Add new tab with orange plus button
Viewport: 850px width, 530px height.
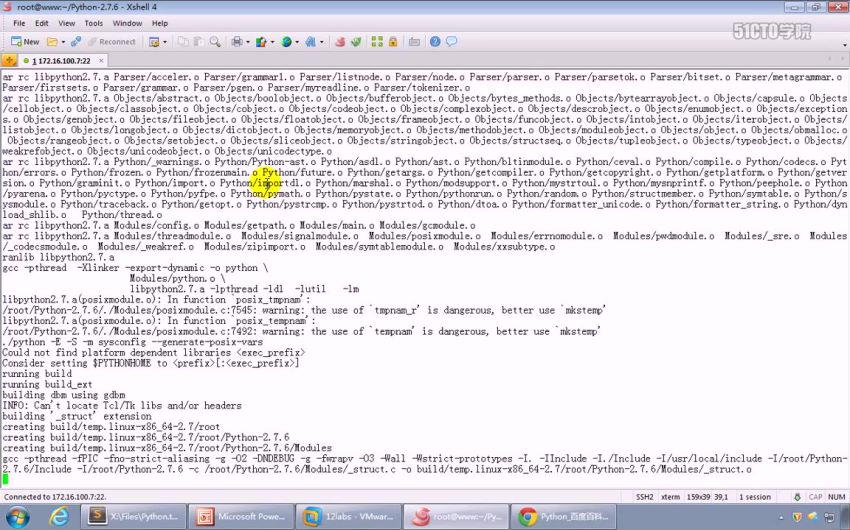tap(9, 61)
